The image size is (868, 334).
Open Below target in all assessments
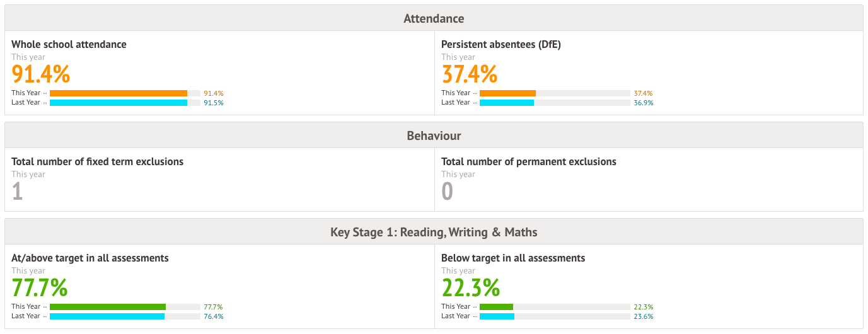pos(513,258)
